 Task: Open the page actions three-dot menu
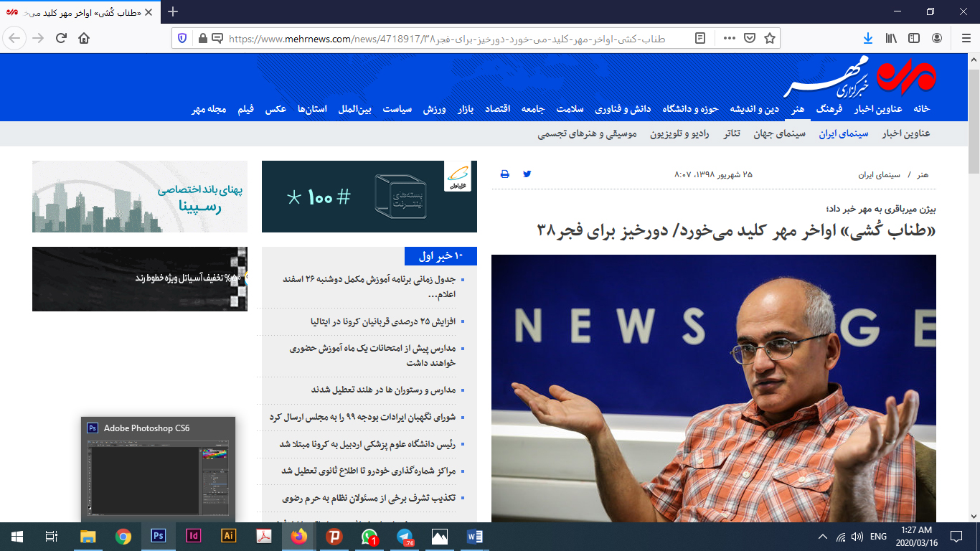pyautogui.click(x=729, y=38)
